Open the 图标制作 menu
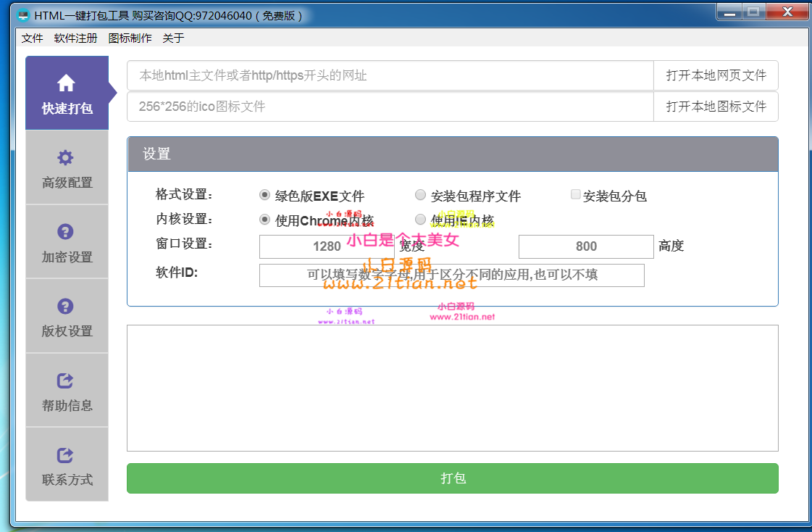 (x=130, y=38)
